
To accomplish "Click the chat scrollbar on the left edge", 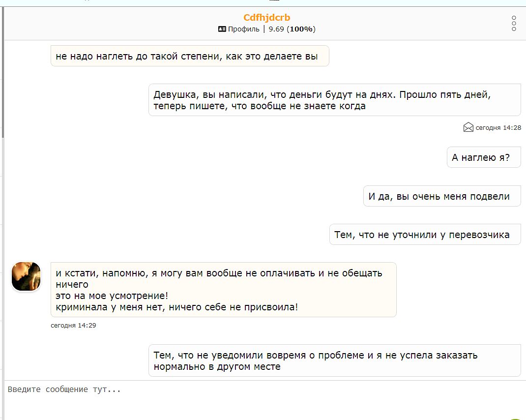I will click(x=2, y=74).
